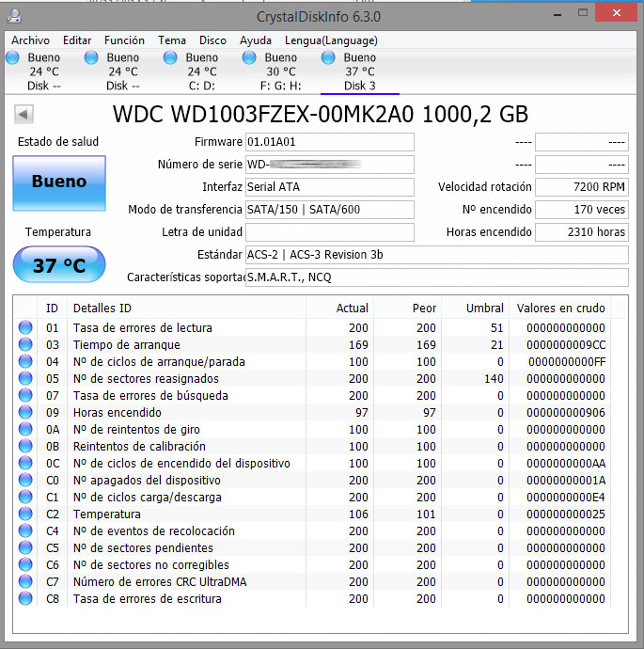Open the Ayuda menu

[255, 40]
